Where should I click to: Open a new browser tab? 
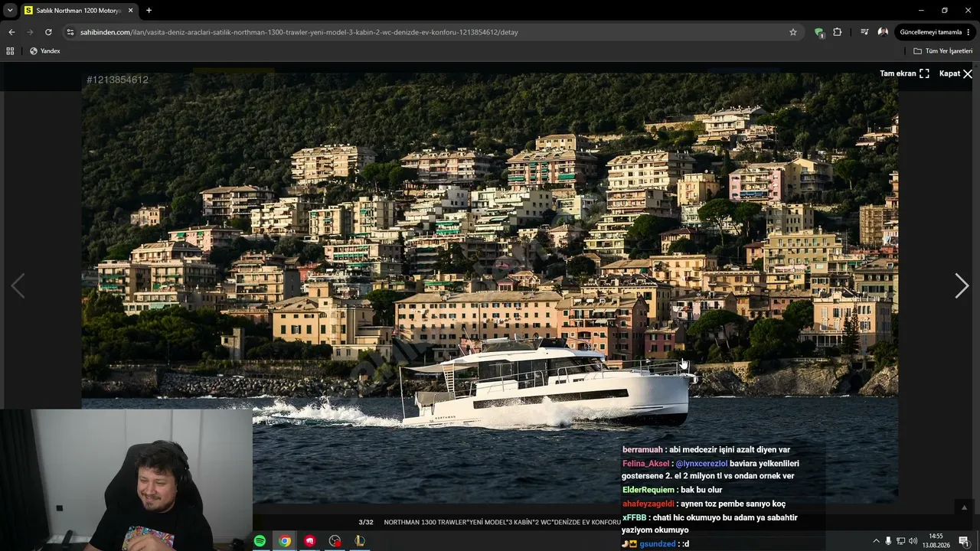coord(149,11)
